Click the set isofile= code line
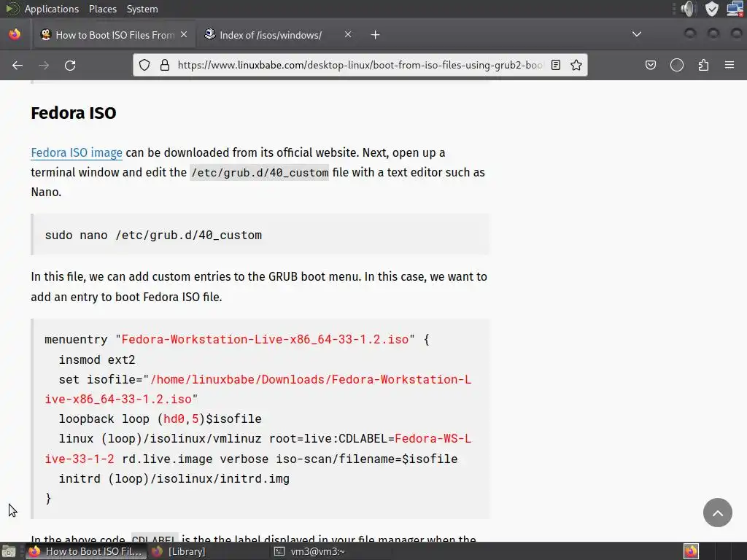Image resolution: width=747 pixels, height=560 pixels. [258, 389]
